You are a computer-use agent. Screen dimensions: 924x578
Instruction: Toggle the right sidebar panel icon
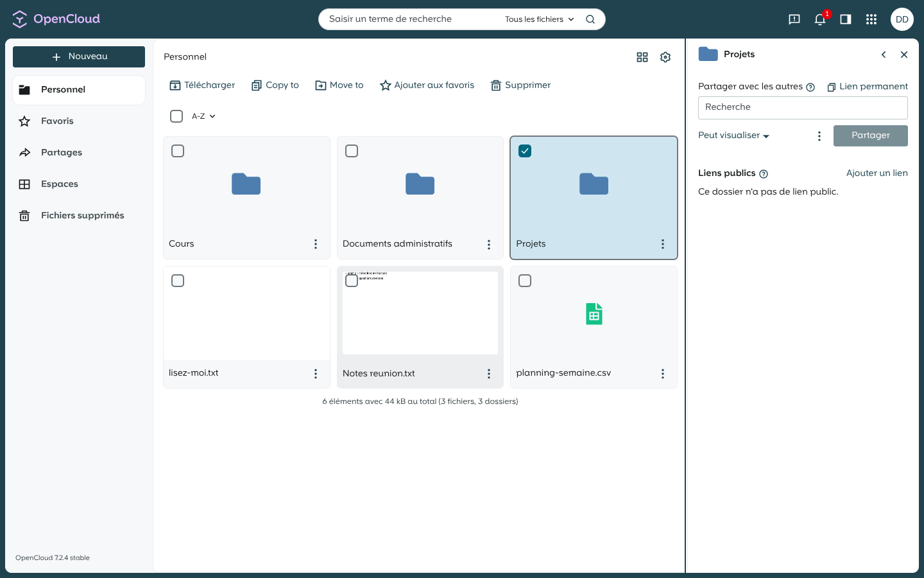click(846, 19)
